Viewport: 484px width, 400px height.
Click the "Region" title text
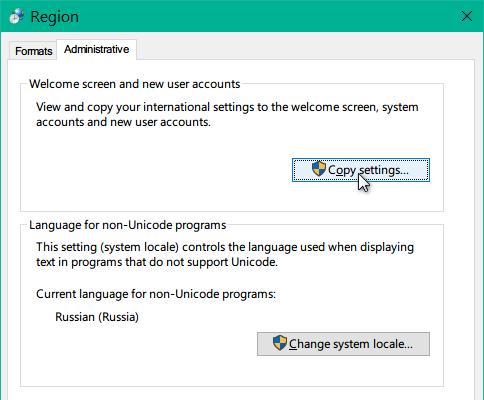(x=55, y=17)
